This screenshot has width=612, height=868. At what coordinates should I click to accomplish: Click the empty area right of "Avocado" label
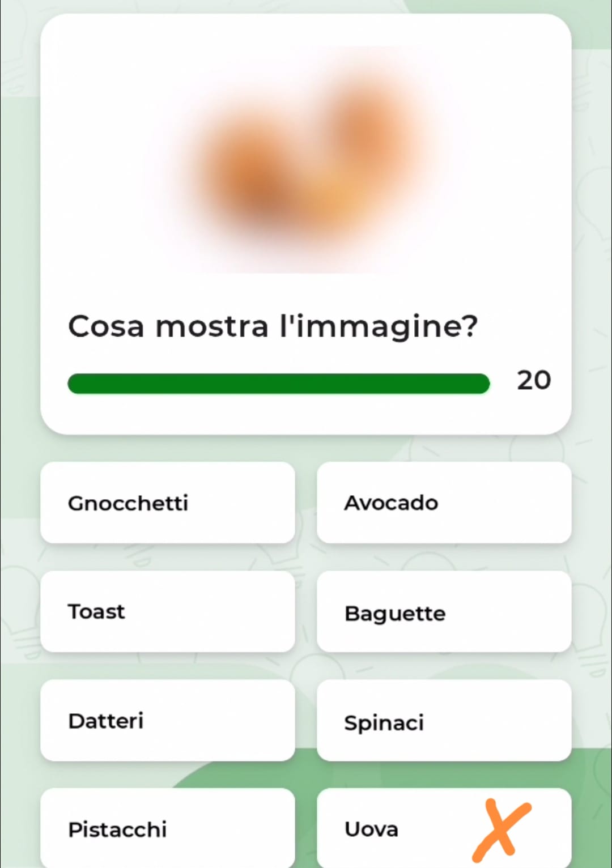coord(504,503)
